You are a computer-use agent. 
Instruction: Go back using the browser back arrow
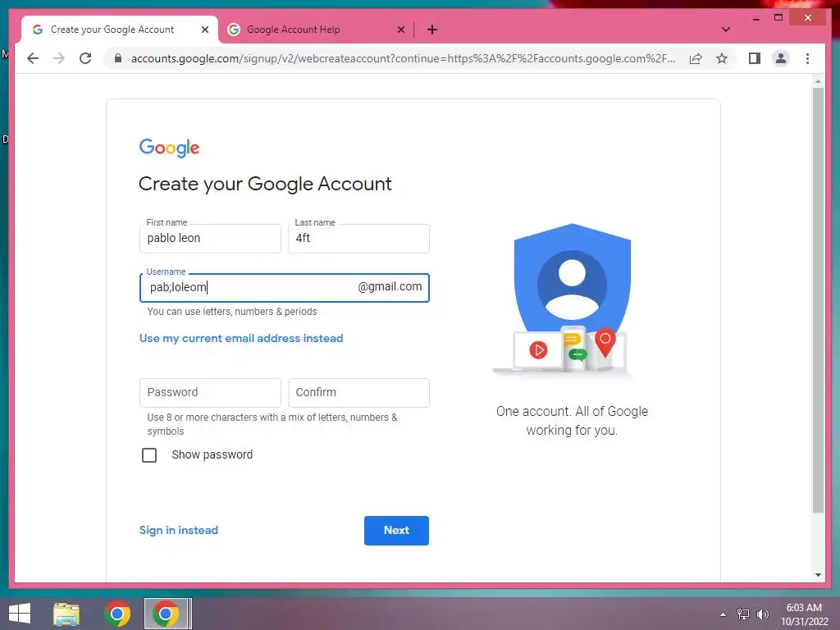click(x=33, y=58)
